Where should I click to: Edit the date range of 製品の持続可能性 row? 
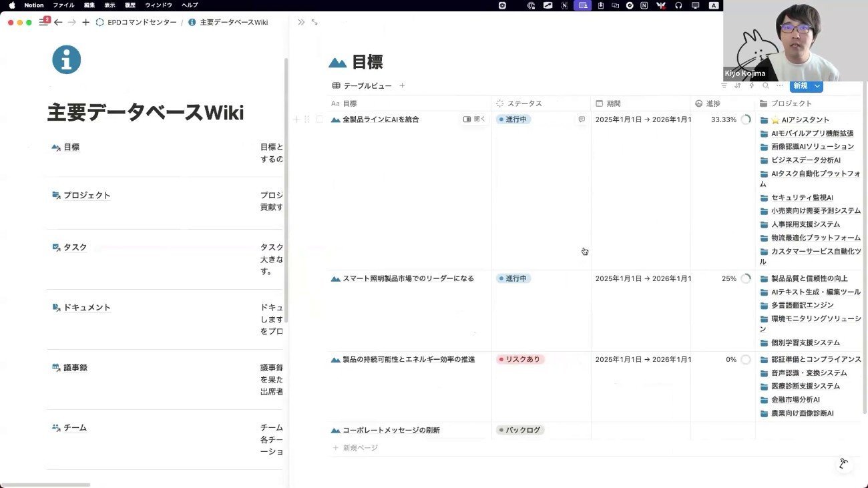pos(643,359)
